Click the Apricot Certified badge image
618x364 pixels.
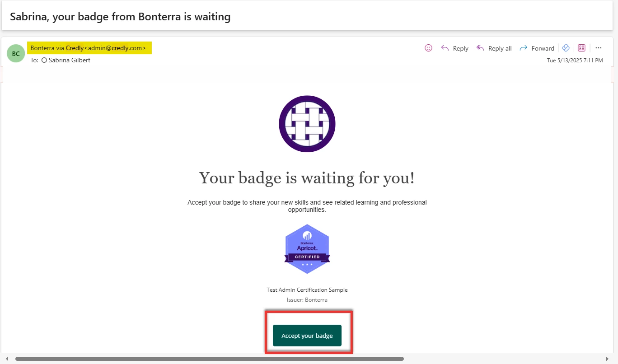[307, 249]
